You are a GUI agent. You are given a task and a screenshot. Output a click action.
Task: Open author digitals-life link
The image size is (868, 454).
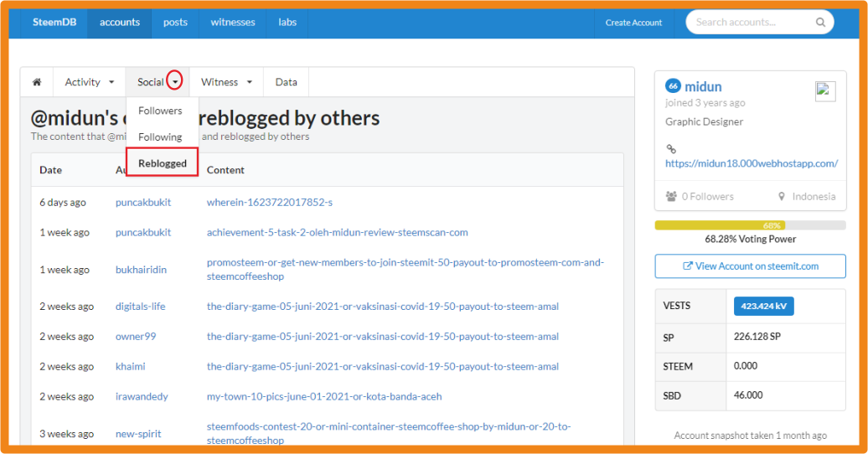coord(140,307)
